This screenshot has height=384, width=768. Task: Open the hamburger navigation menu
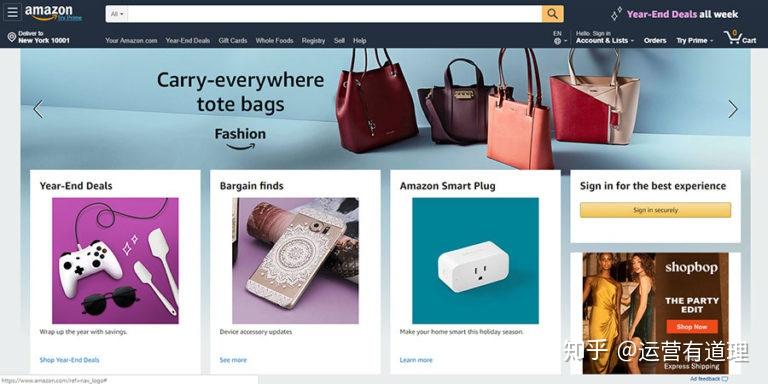[x=12, y=13]
